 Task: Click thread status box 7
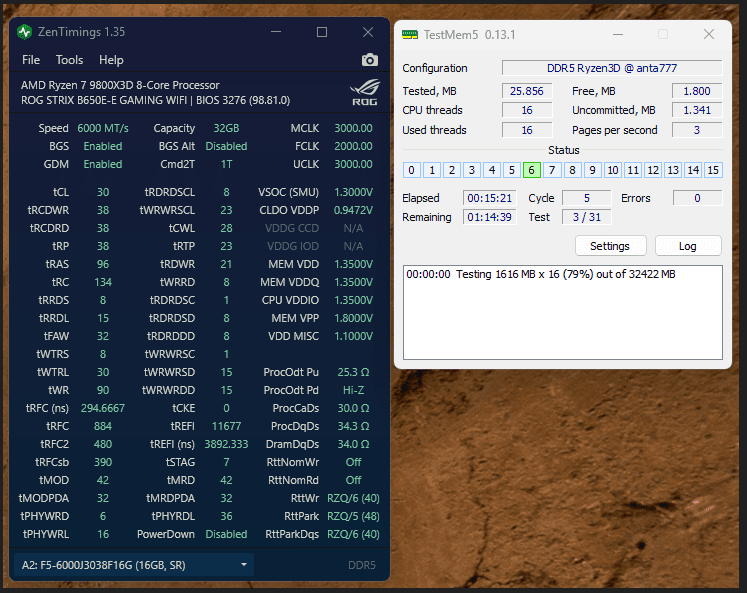tap(552, 170)
